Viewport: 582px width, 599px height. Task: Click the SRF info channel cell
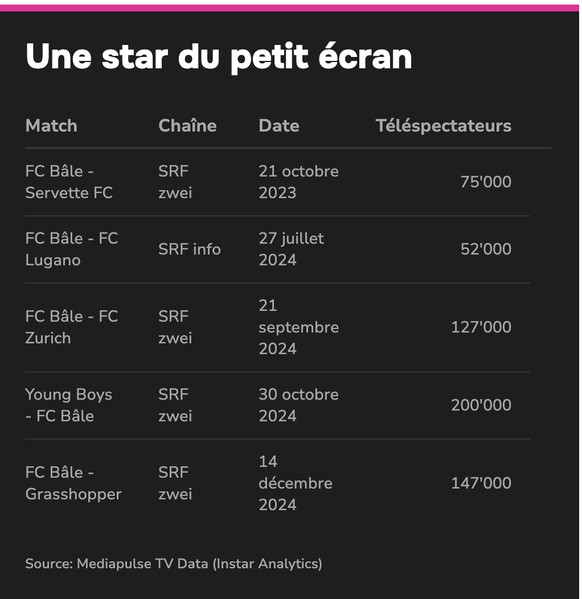[190, 249]
